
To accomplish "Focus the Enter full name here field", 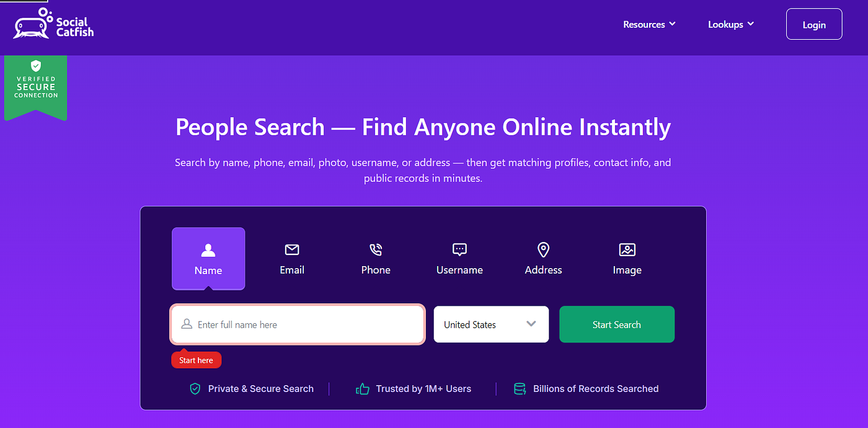I will 298,324.
